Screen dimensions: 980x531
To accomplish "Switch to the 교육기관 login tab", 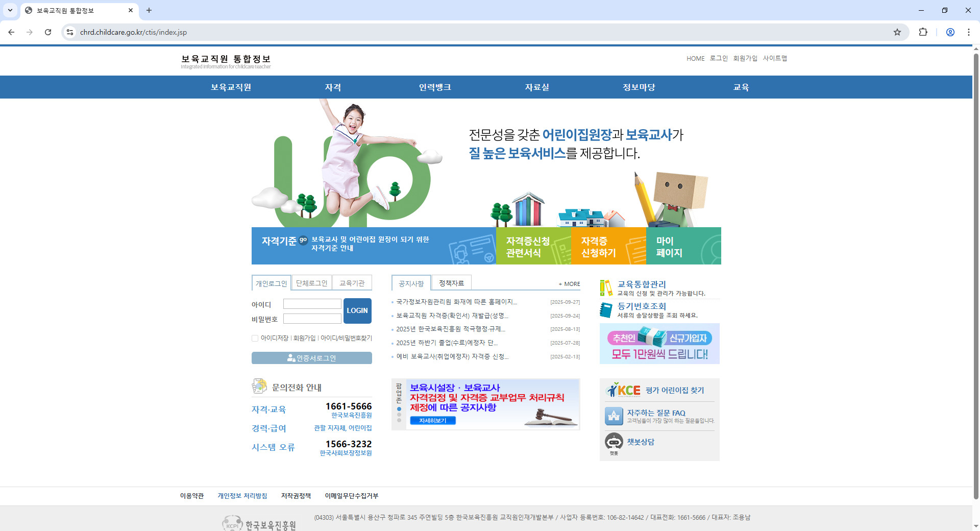I will [x=352, y=283].
